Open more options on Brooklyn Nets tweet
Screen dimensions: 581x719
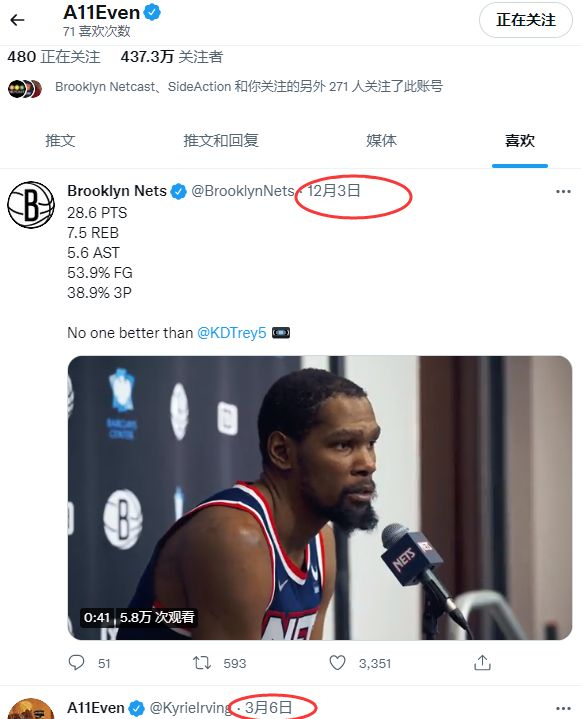563,191
